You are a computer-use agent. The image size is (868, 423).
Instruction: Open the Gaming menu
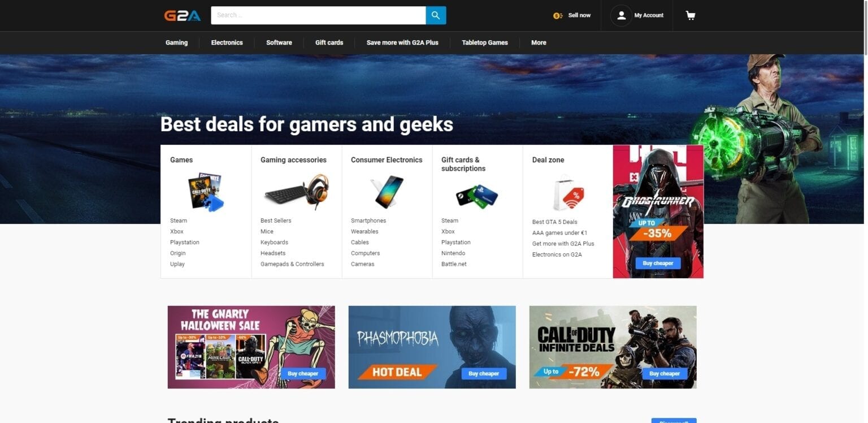(x=176, y=42)
